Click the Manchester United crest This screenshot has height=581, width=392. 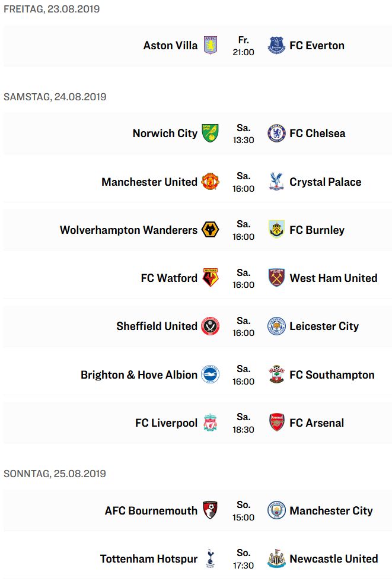coord(211,182)
